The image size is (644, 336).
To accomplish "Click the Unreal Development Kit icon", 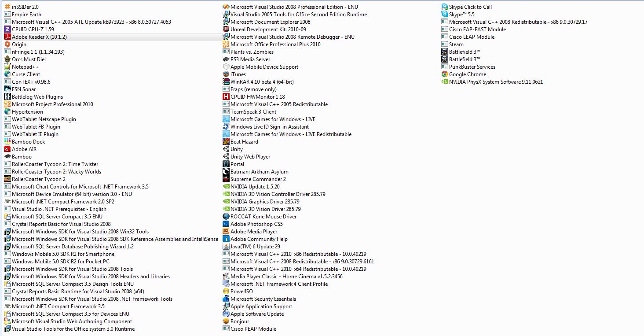I will pos(226,30).
